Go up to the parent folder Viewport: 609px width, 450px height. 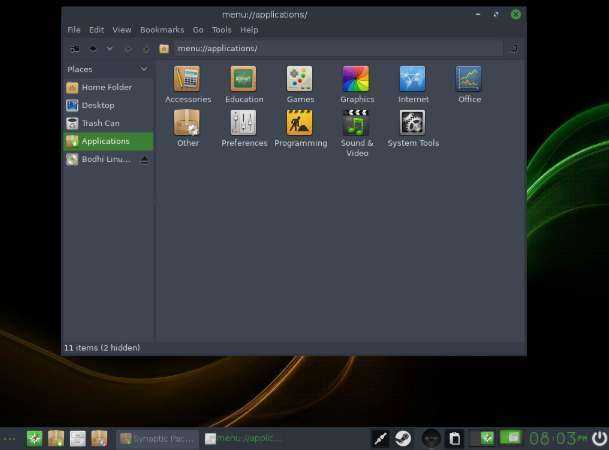click(x=146, y=49)
